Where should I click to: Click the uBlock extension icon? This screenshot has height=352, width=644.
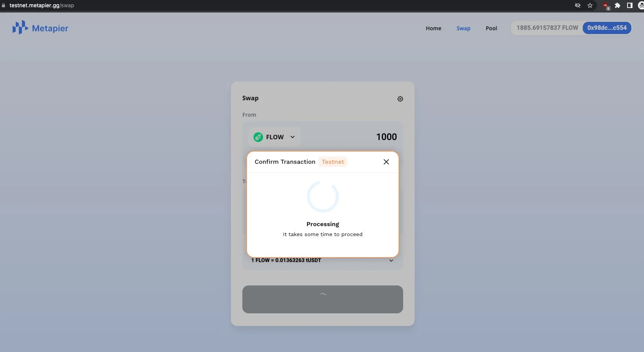click(606, 6)
